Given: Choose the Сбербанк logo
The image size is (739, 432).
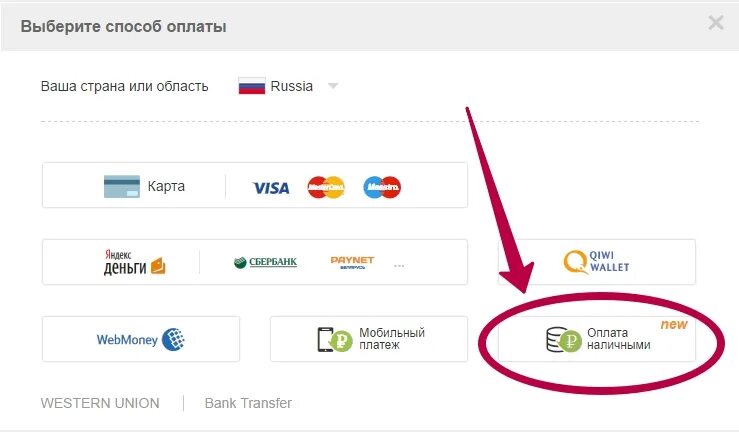Looking at the screenshot, I should (x=265, y=262).
